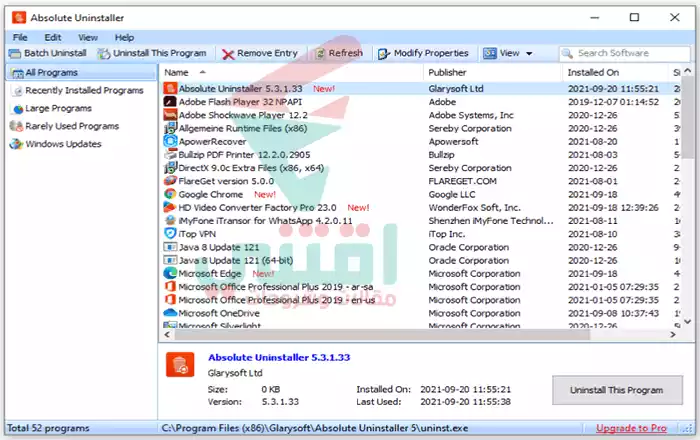Click the Adobe Shockwave Player 12.2 icon

point(170,115)
